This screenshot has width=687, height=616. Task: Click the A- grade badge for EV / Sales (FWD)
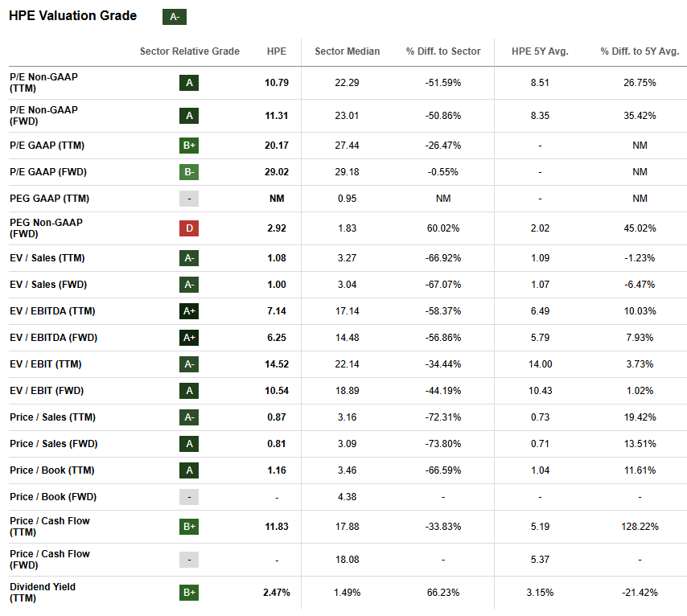[189, 285]
